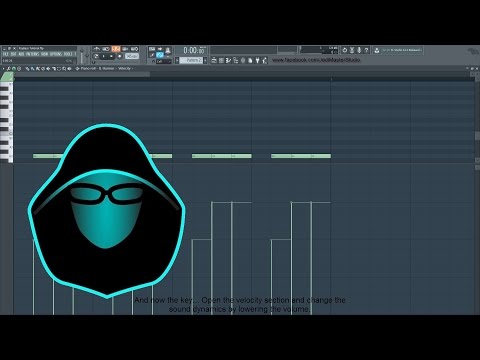480x360 pixels.
Task: Expand the Velocity target dropdown in the title
Action: point(126,68)
